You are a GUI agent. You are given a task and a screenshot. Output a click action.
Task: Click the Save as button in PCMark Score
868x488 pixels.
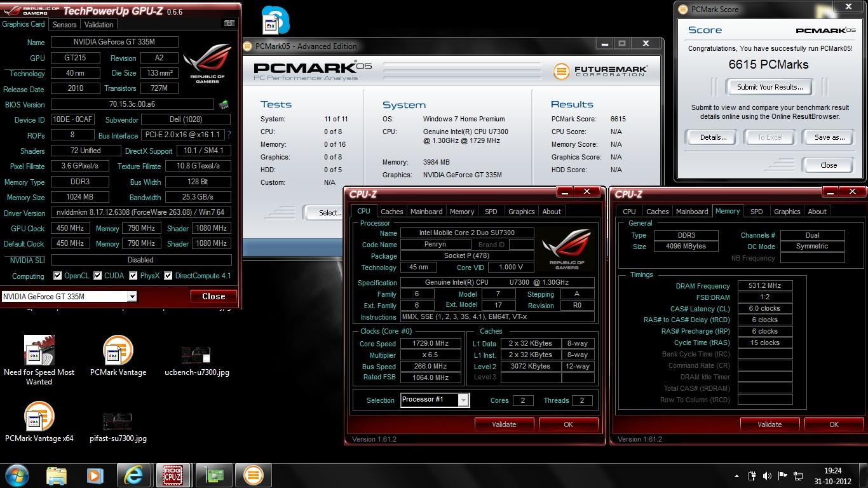coord(829,137)
